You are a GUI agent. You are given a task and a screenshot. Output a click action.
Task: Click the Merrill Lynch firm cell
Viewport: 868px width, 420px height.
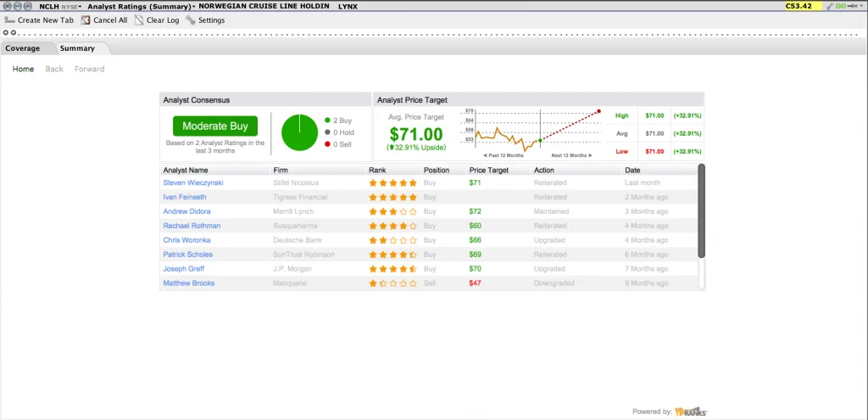pyautogui.click(x=293, y=211)
